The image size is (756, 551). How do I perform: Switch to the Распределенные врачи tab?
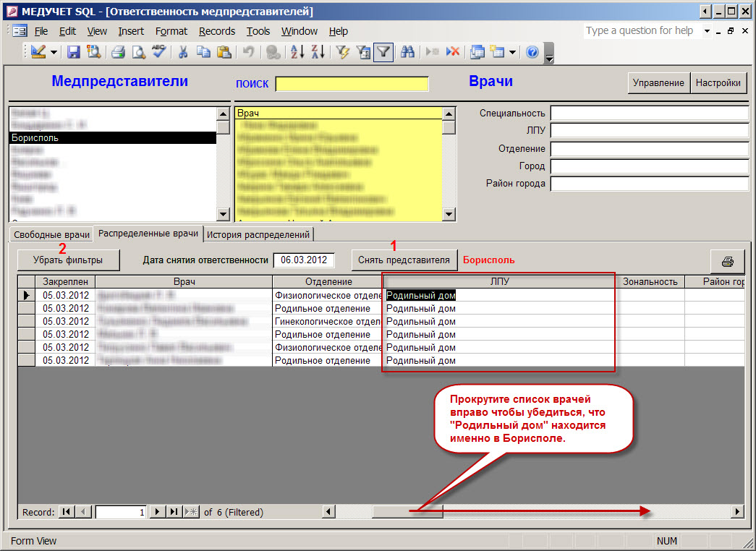tap(148, 234)
